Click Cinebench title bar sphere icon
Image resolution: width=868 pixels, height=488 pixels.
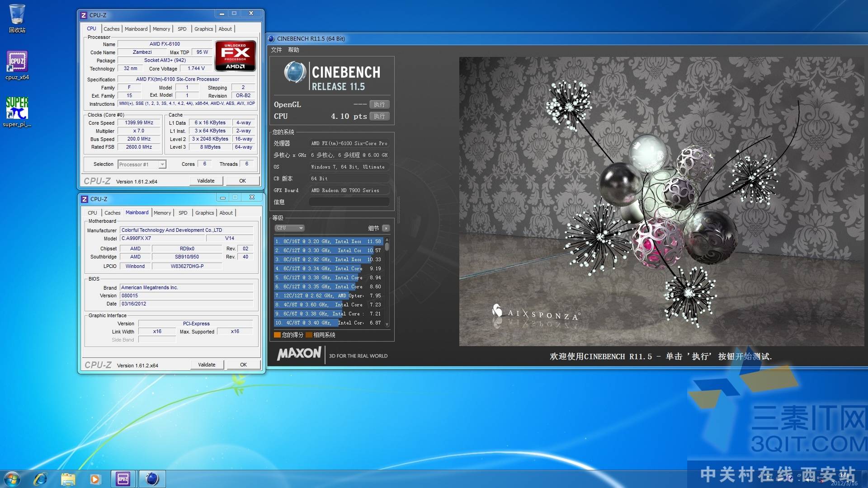[x=271, y=39]
